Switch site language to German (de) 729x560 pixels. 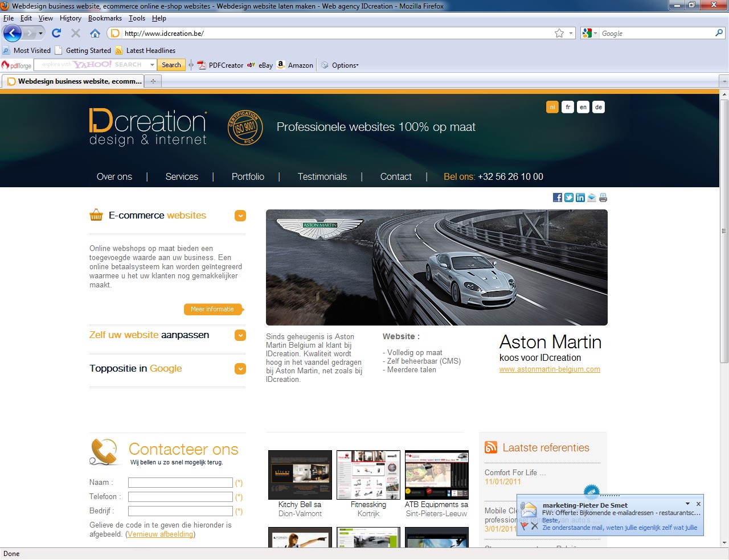(x=598, y=107)
